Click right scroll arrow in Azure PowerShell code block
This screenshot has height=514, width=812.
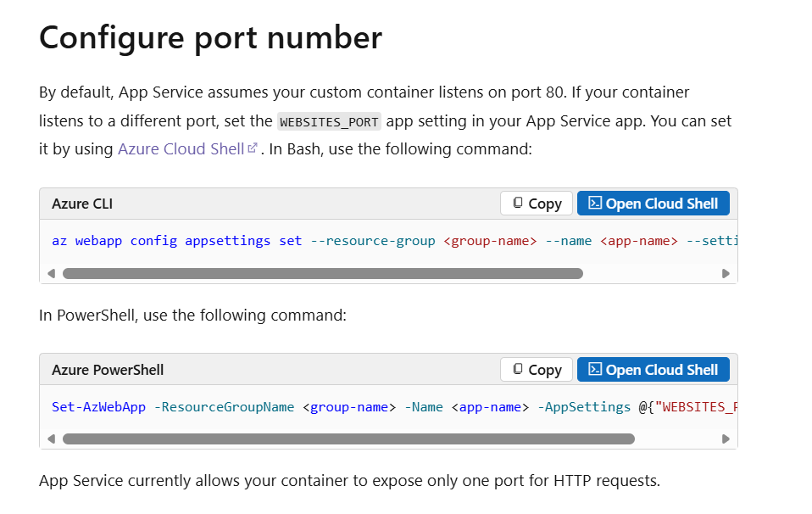tap(726, 439)
